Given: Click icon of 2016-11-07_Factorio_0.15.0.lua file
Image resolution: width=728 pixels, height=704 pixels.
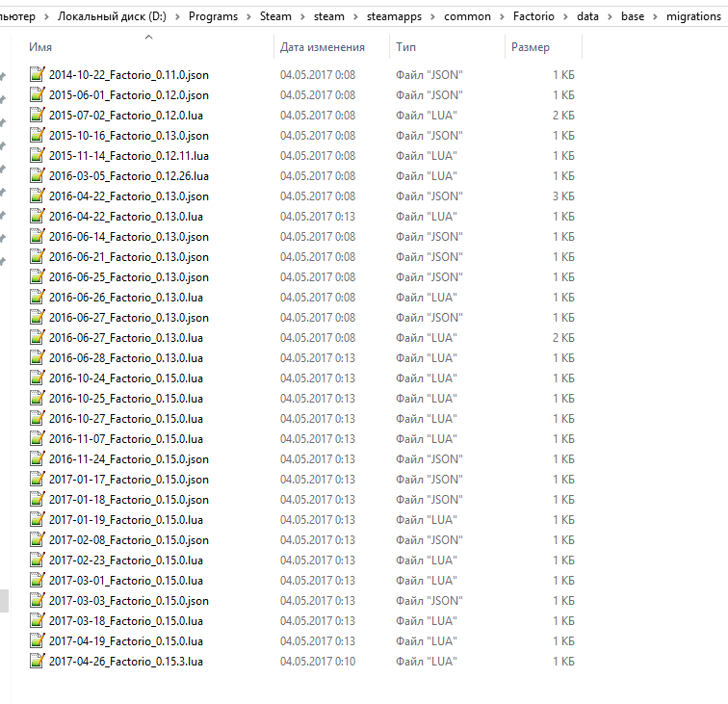Looking at the screenshot, I should tap(38, 438).
